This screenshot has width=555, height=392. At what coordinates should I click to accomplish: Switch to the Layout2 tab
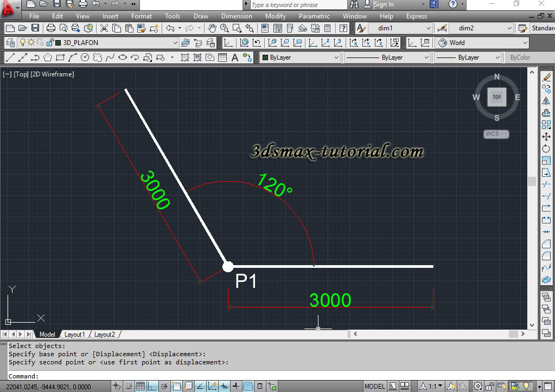point(104,335)
